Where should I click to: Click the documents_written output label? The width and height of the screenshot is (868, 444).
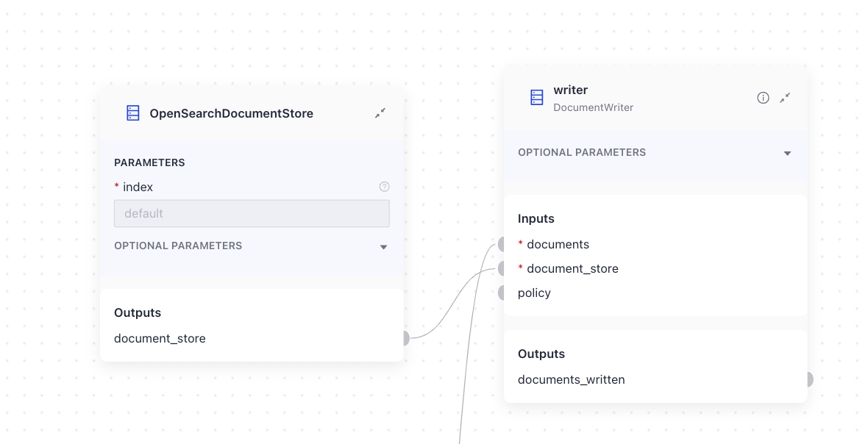point(572,379)
